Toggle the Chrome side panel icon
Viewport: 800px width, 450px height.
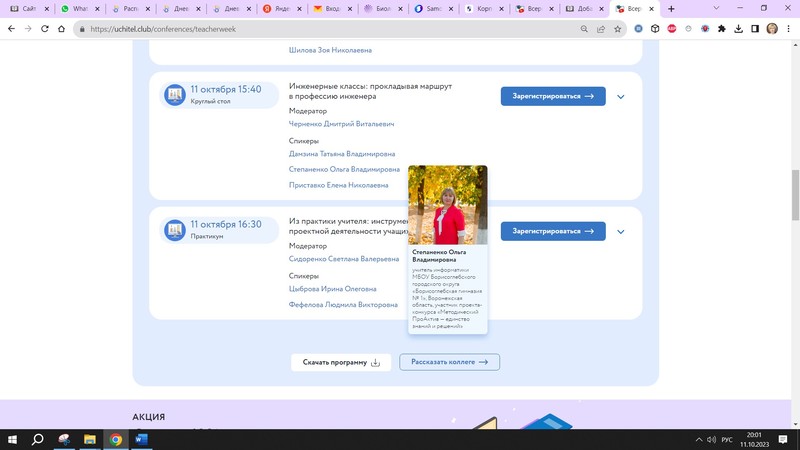(x=754, y=29)
